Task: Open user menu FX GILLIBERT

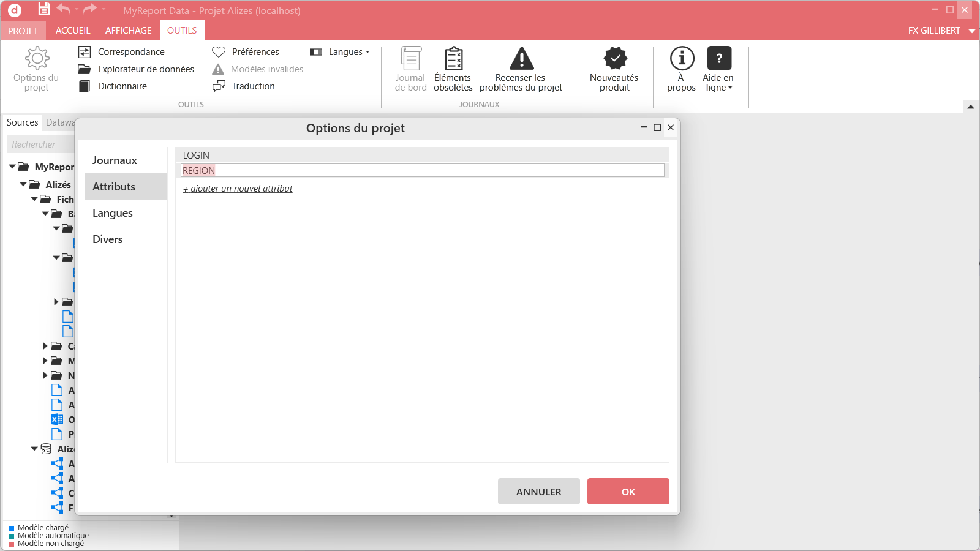Action: tap(941, 31)
